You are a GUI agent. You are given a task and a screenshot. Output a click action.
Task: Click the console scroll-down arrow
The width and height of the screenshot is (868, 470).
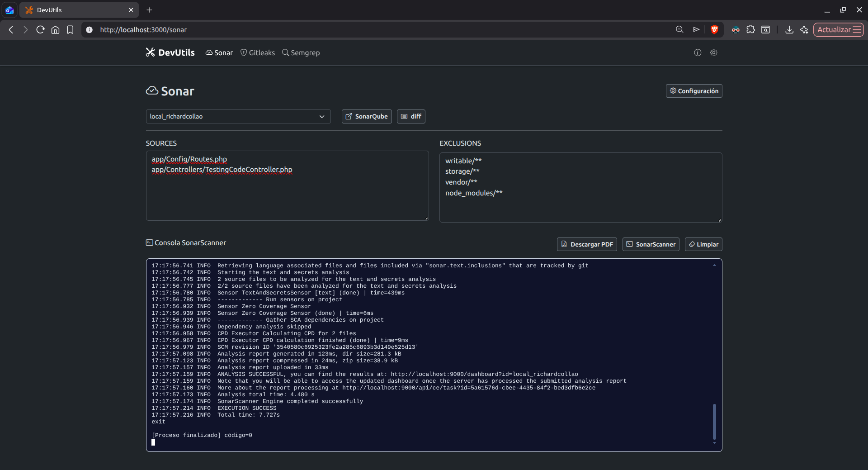click(714, 443)
